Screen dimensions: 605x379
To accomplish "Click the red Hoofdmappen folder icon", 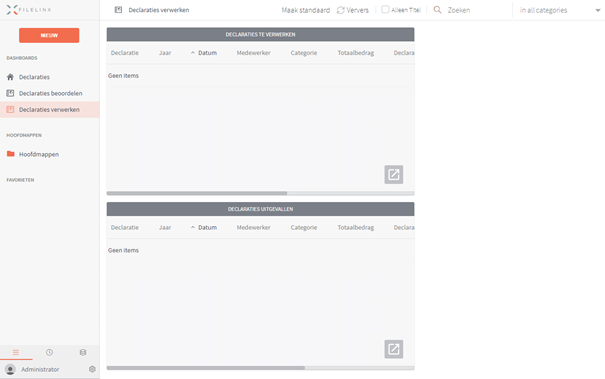I will (10, 154).
